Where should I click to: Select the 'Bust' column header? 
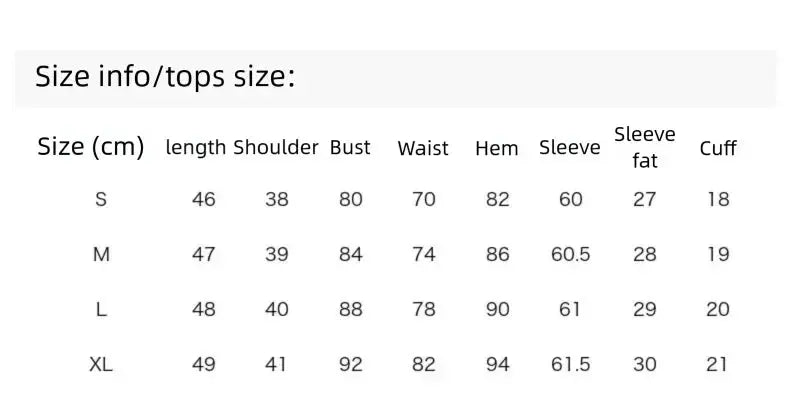click(x=350, y=148)
